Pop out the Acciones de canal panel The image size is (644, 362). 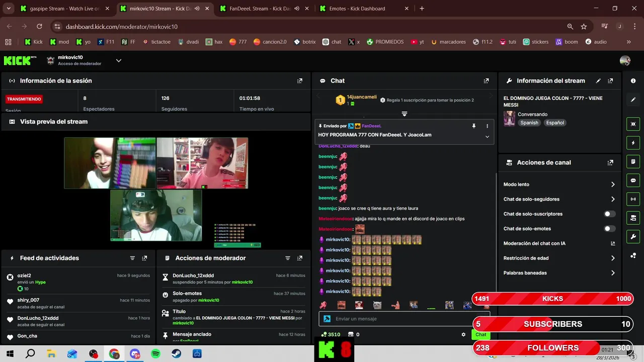pyautogui.click(x=610, y=163)
